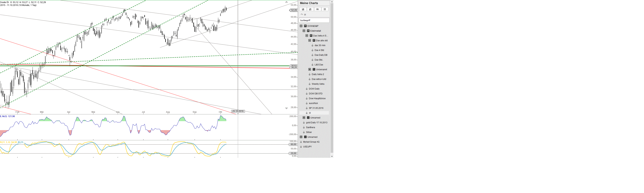Click the grid layout view icon

point(325,9)
